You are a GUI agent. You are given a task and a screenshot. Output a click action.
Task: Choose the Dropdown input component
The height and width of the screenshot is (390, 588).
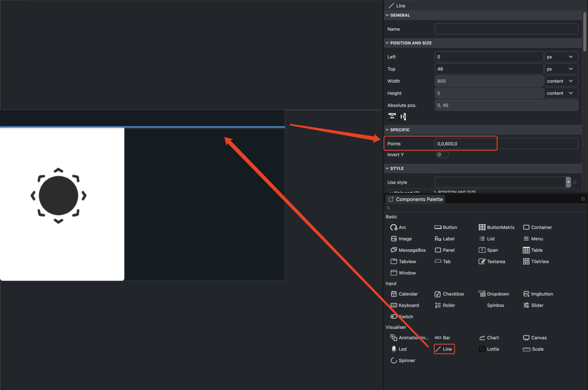[x=494, y=294]
